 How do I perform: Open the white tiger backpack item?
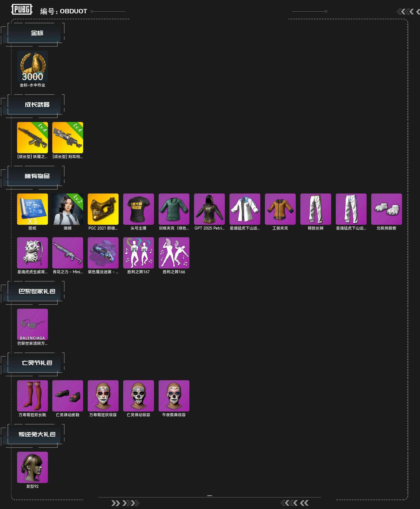pyautogui.click(x=32, y=253)
